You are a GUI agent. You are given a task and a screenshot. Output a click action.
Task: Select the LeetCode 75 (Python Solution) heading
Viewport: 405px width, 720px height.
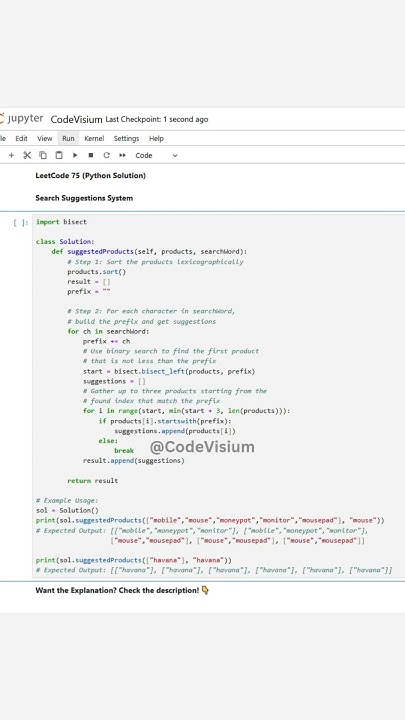(90, 175)
